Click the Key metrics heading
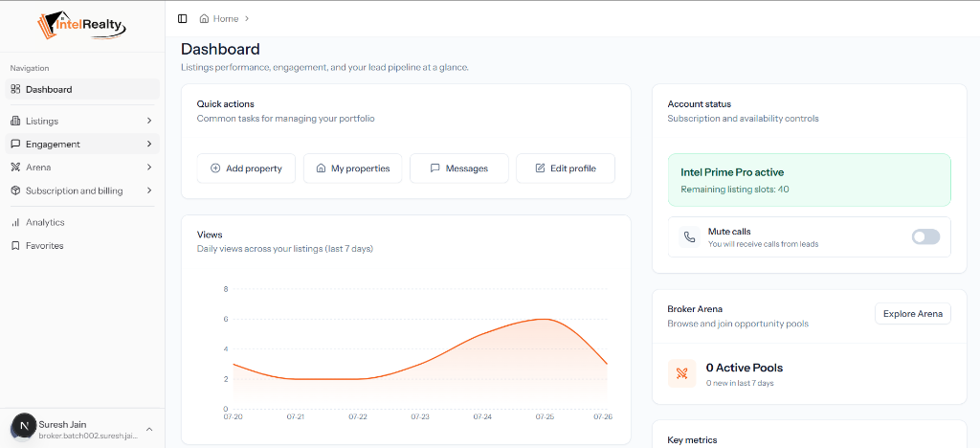Viewport: 980px width, 448px height. pos(692,440)
